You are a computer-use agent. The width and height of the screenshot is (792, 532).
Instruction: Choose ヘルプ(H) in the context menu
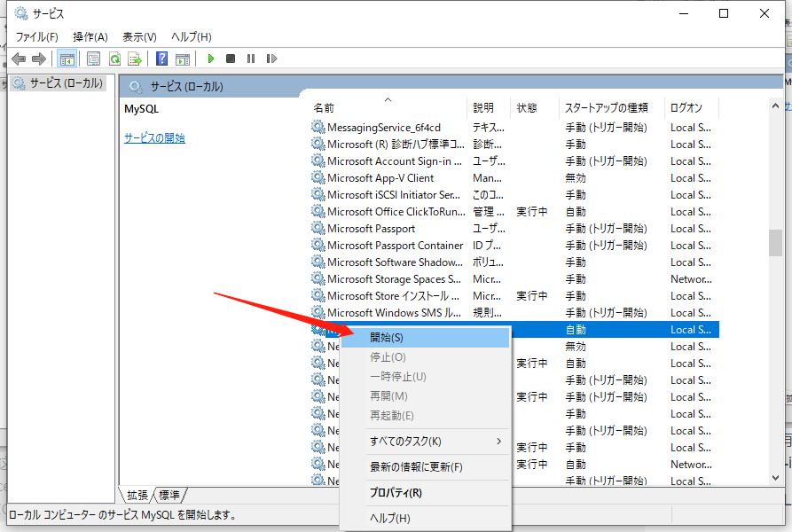point(426,519)
